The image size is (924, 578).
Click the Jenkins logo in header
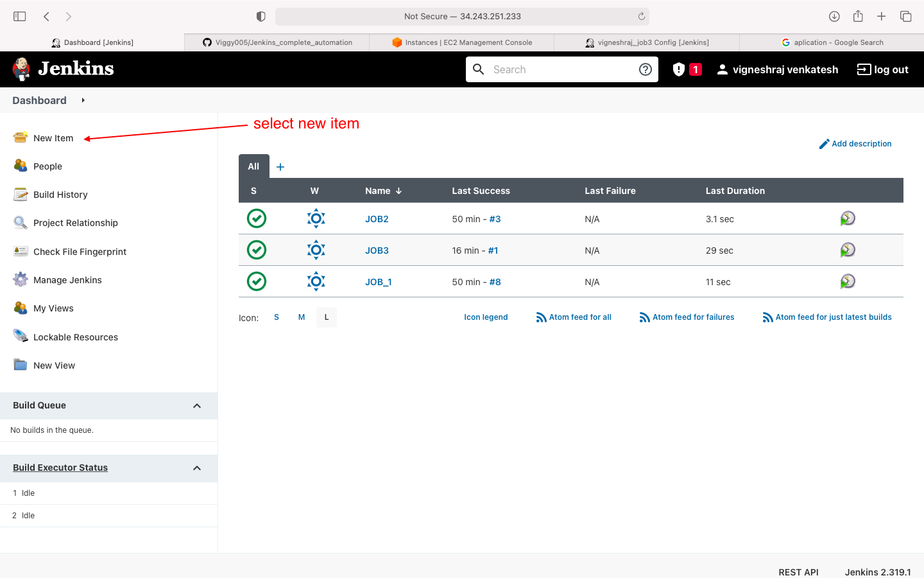point(63,69)
